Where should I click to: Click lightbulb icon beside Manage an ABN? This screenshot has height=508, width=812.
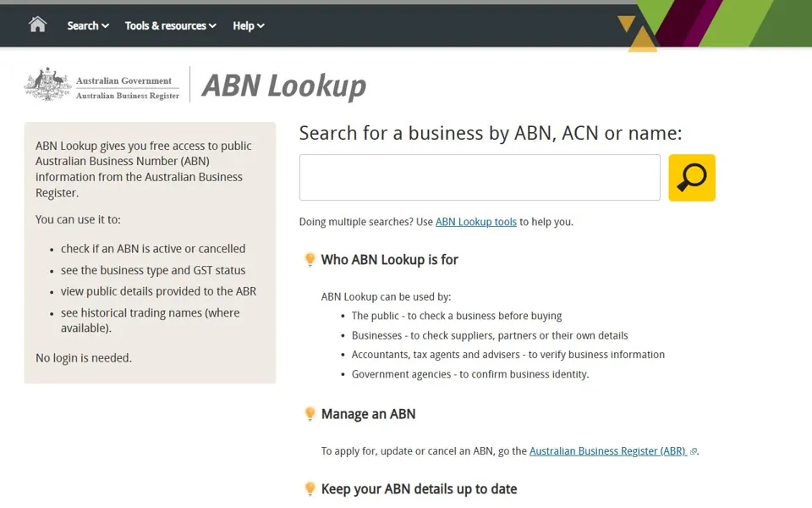click(x=310, y=414)
